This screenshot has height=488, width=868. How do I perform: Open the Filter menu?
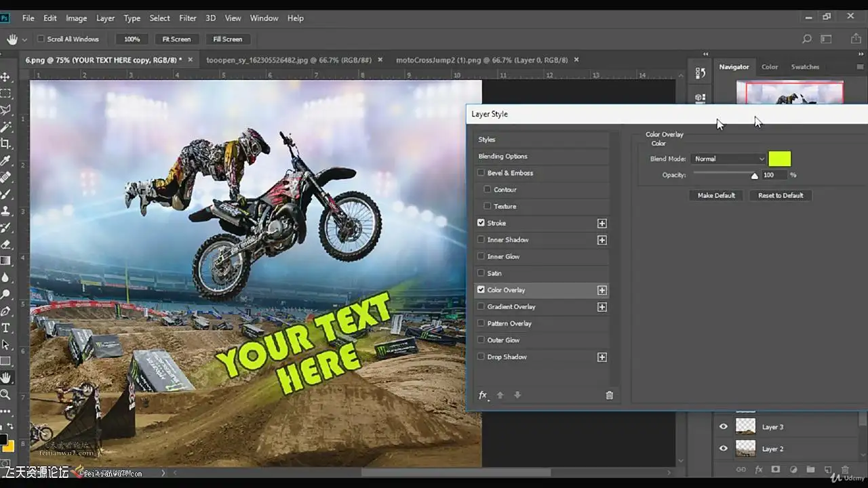pos(187,18)
